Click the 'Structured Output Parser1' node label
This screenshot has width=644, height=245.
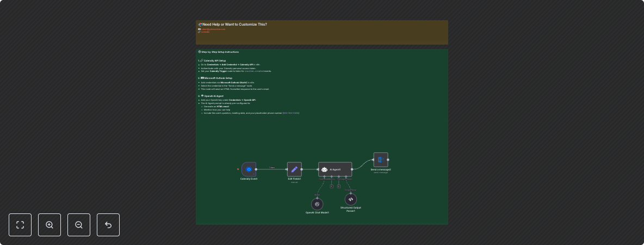351,209
